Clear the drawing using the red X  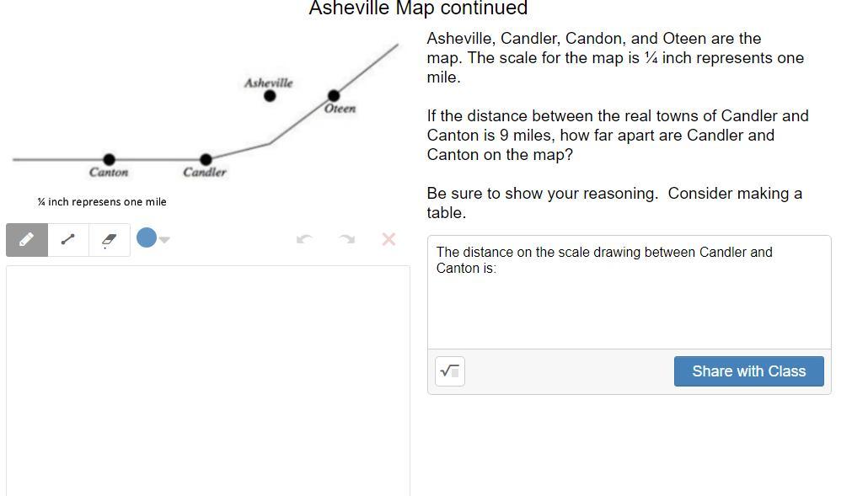coord(388,239)
